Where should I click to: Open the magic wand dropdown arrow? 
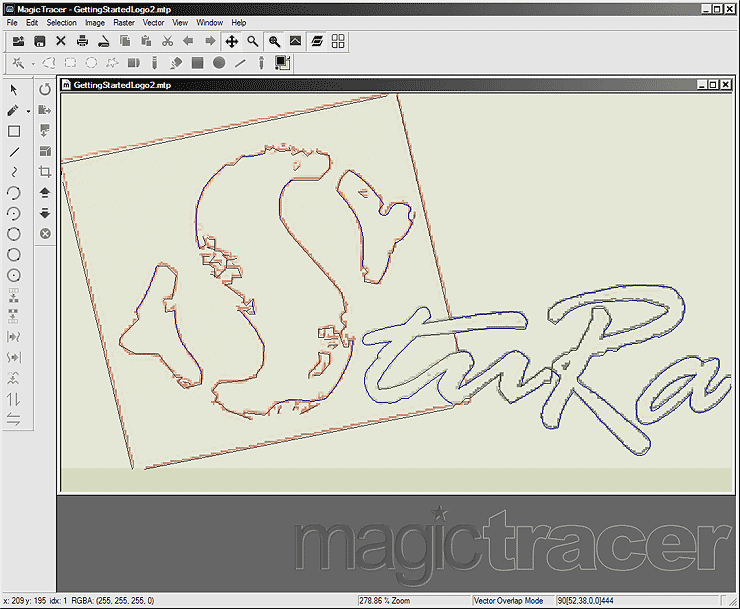click(x=33, y=64)
